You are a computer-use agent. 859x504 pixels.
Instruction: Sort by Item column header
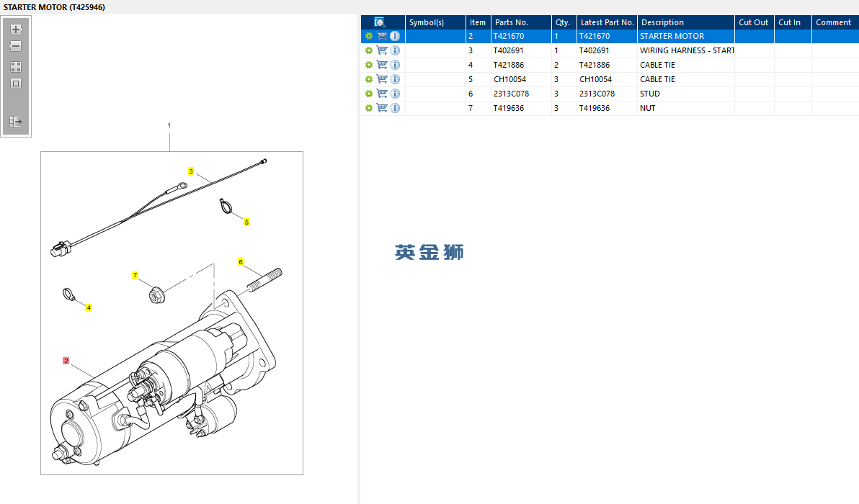(479, 22)
